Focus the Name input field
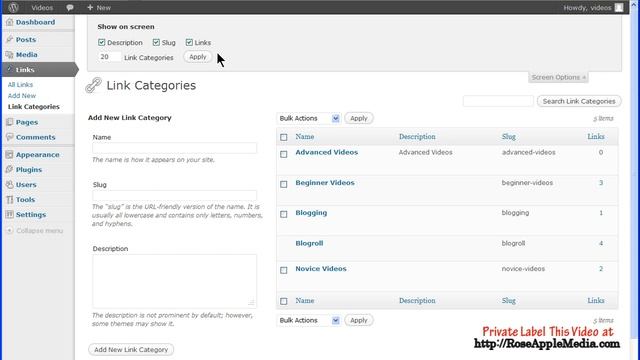 [175, 148]
